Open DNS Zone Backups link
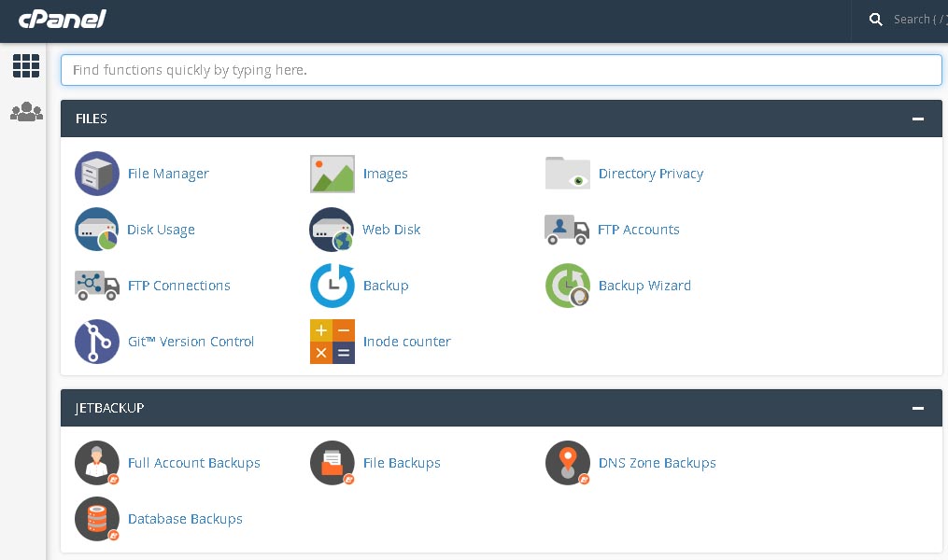The height and width of the screenshot is (560, 948). [658, 463]
